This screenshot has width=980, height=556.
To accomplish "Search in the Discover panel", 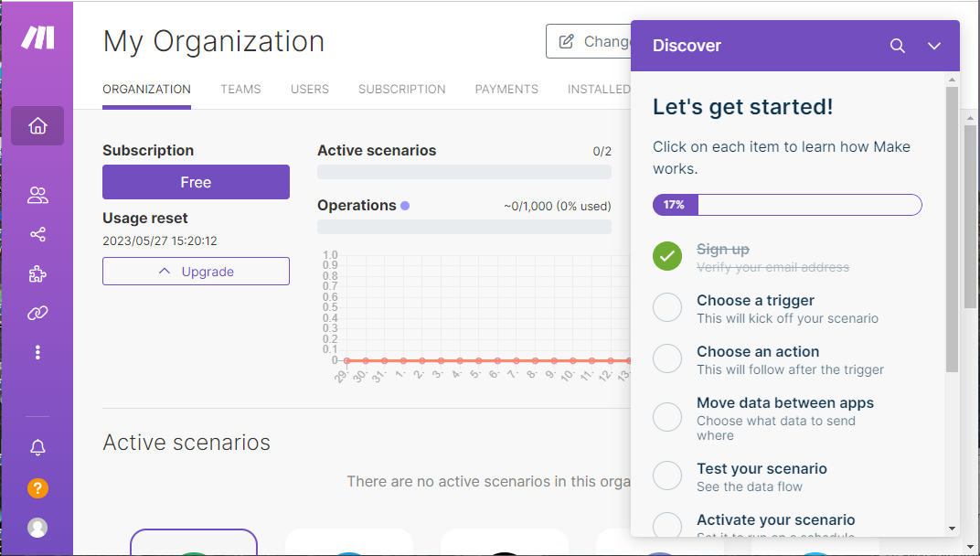I will pos(898,46).
